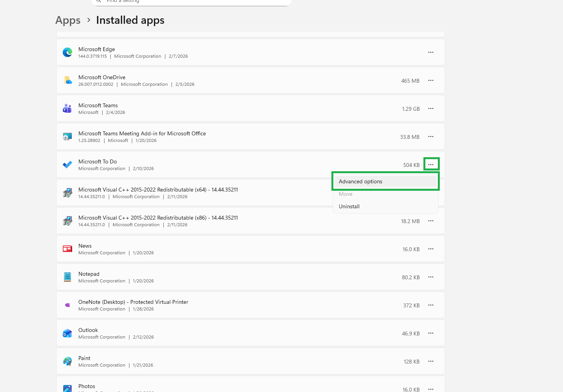The width and height of the screenshot is (563, 392).
Task: Click the Outlook app name
Action: (x=88, y=330)
